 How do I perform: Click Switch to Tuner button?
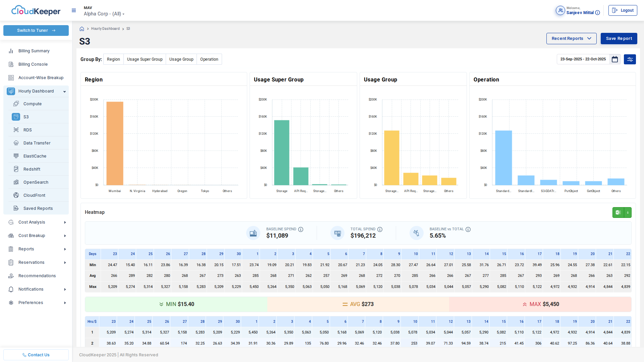click(x=36, y=31)
